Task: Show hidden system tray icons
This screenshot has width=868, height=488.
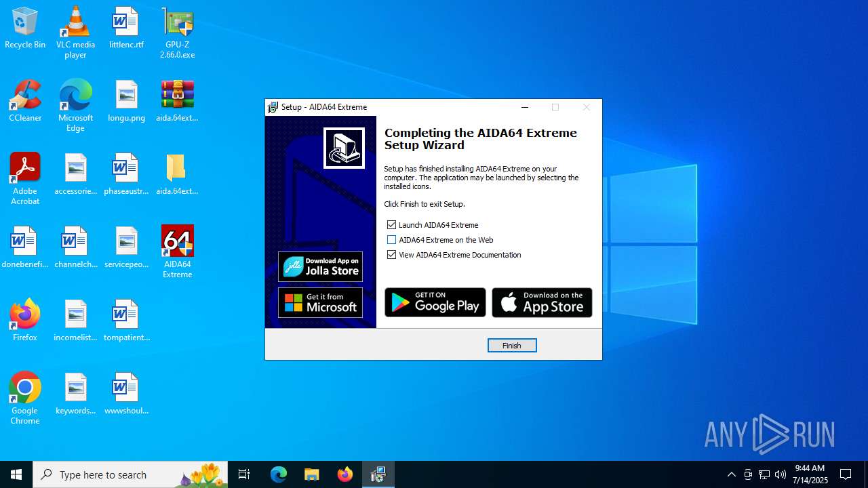Action: coord(731,474)
